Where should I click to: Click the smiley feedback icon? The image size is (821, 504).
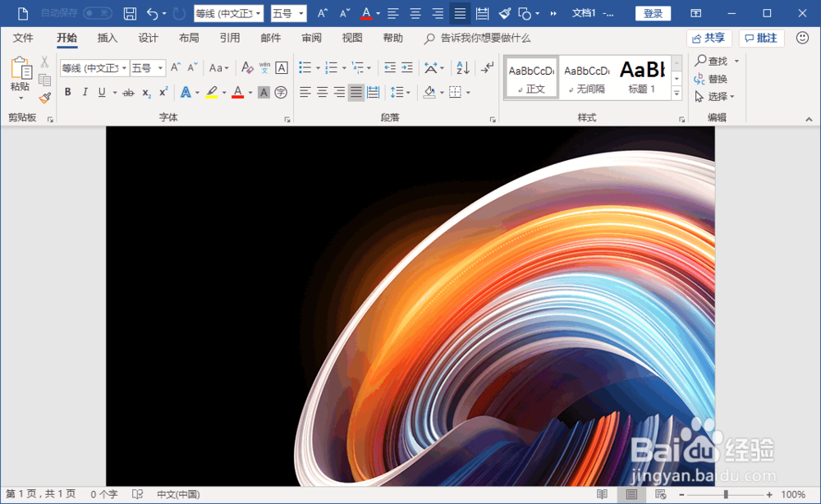802,38
